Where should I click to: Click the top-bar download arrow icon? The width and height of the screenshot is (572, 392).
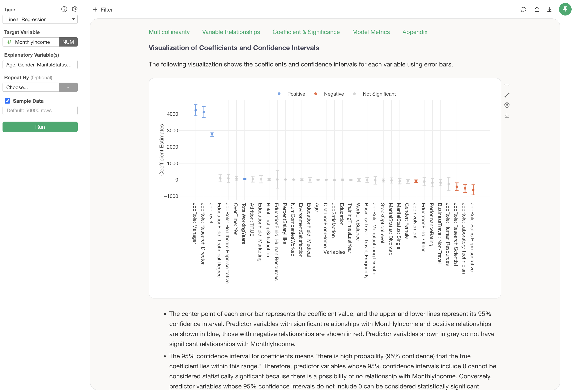tap(549, 10)
